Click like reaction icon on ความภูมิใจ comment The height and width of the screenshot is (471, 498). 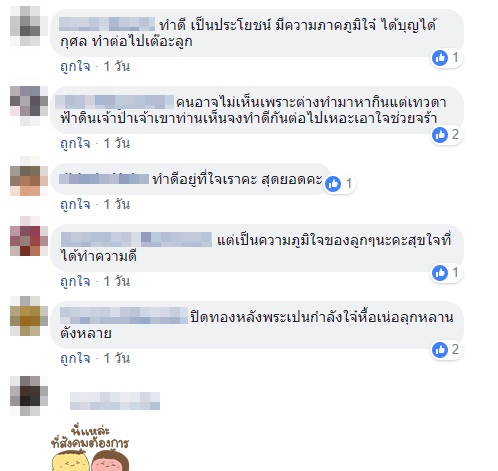tap(440, 273)
